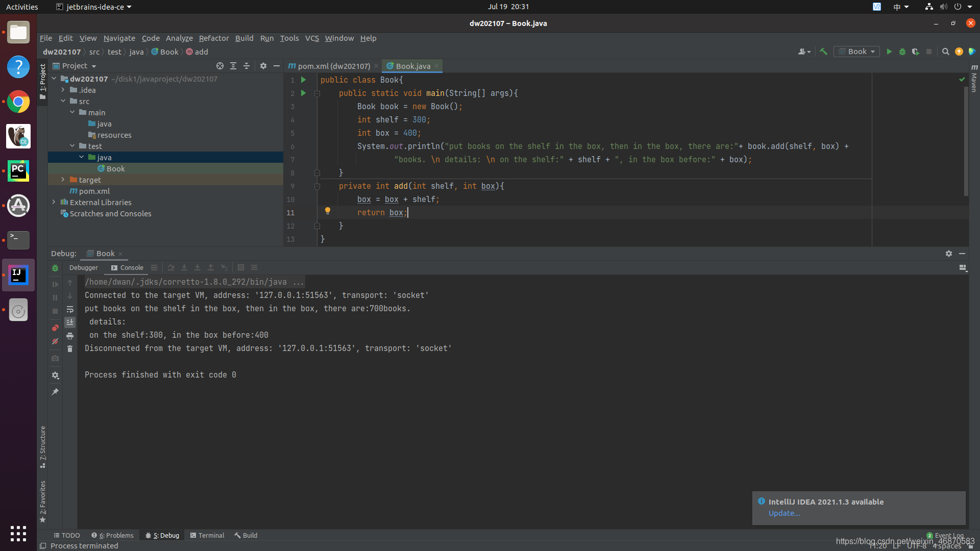The image size is (980, 551).
Task: Expand the target folder
Action: coord(63,180)
